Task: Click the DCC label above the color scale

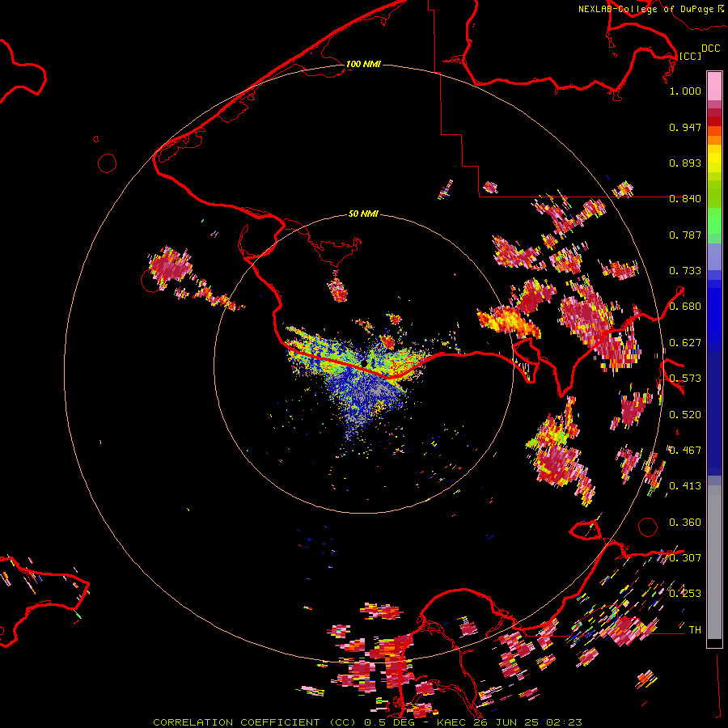Action: (x=710, y=48)
